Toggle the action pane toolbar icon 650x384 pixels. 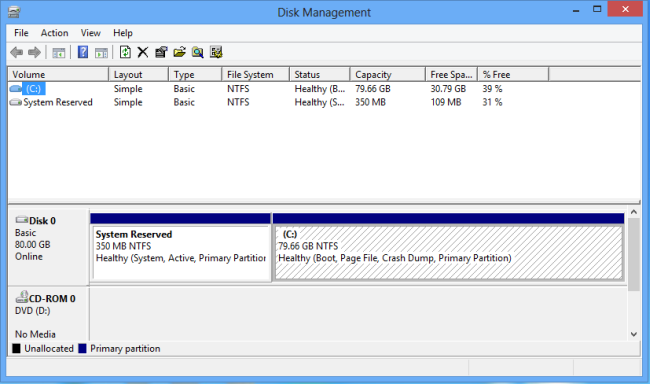[x=101, y=53]
